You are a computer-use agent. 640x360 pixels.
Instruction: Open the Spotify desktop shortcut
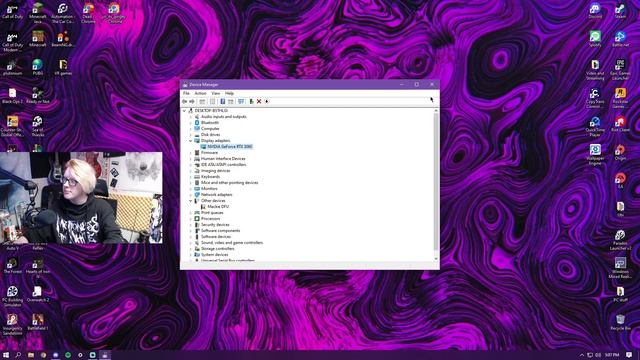click(x=595, y=39)
